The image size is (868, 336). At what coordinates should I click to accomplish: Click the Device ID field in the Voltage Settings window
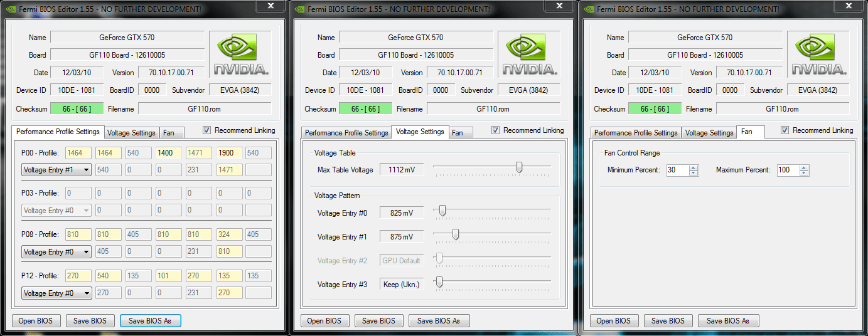coord(366,90)
